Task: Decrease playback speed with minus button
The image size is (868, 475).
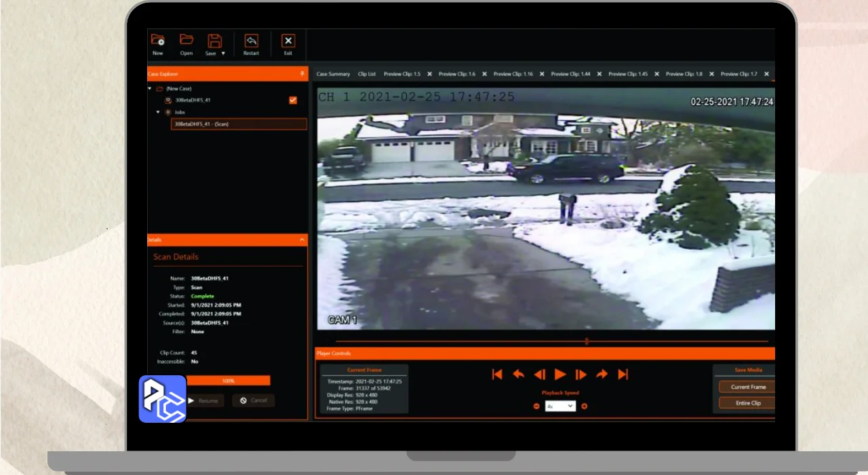Action: [536, 406]
